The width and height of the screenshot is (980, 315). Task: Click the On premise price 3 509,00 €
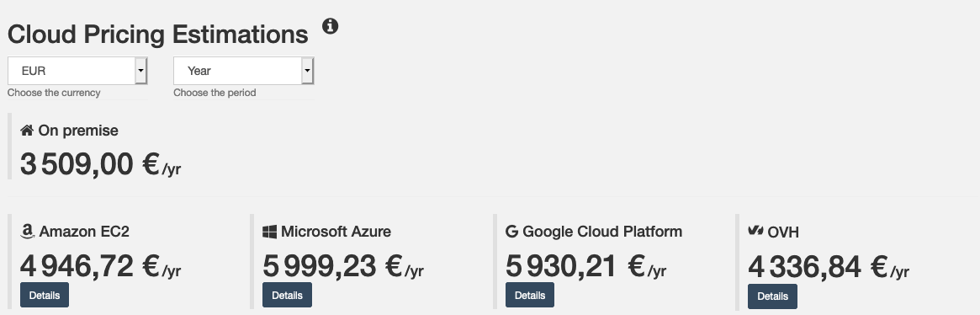tap(91, 164)
